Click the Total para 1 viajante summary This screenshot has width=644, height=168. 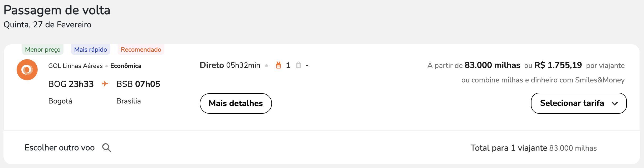pyautogui.click(x=534, y=148)
